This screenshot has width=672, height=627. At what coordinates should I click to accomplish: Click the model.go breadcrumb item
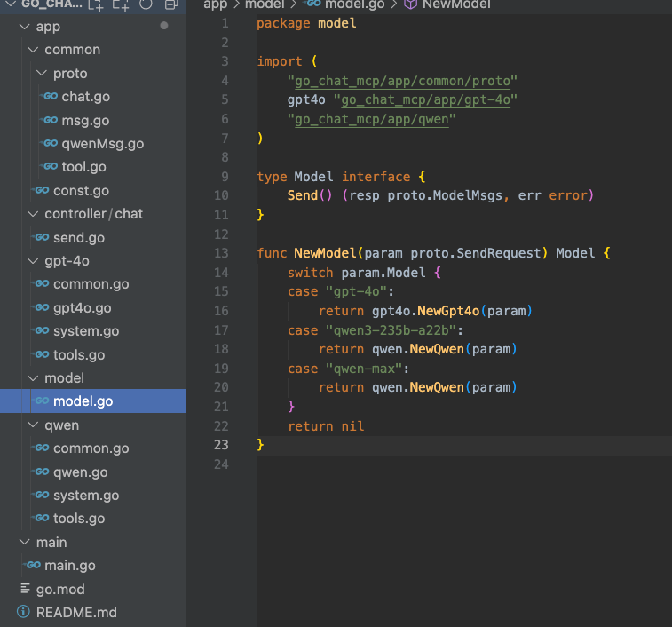coord(355,4)
